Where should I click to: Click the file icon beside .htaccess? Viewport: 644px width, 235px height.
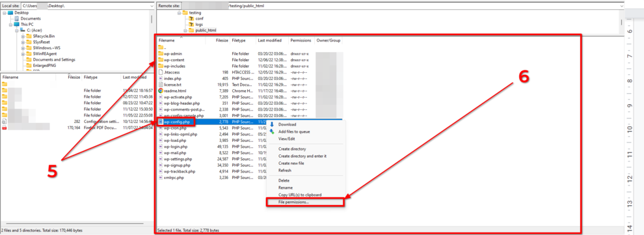tap(161, 72)
